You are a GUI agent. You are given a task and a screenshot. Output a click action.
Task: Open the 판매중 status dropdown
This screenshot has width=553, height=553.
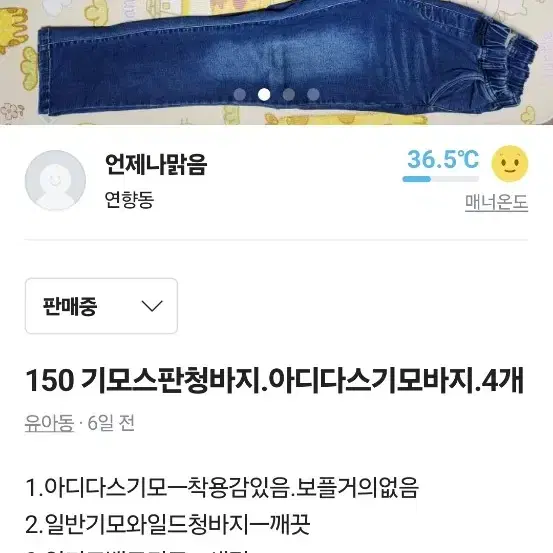tap(101, 306)
